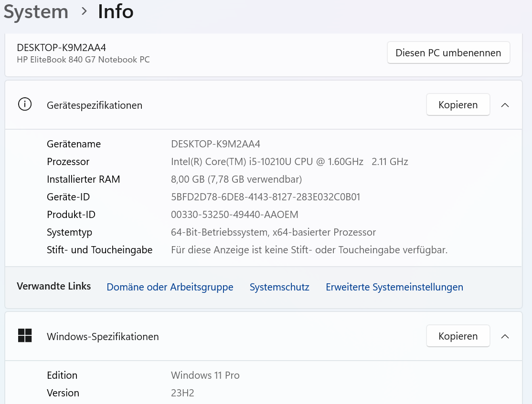Click the DESKTOP-K9M2AA4 name in the top card
Viewport: 532px width, 404px height.
(x=62, y=47)
